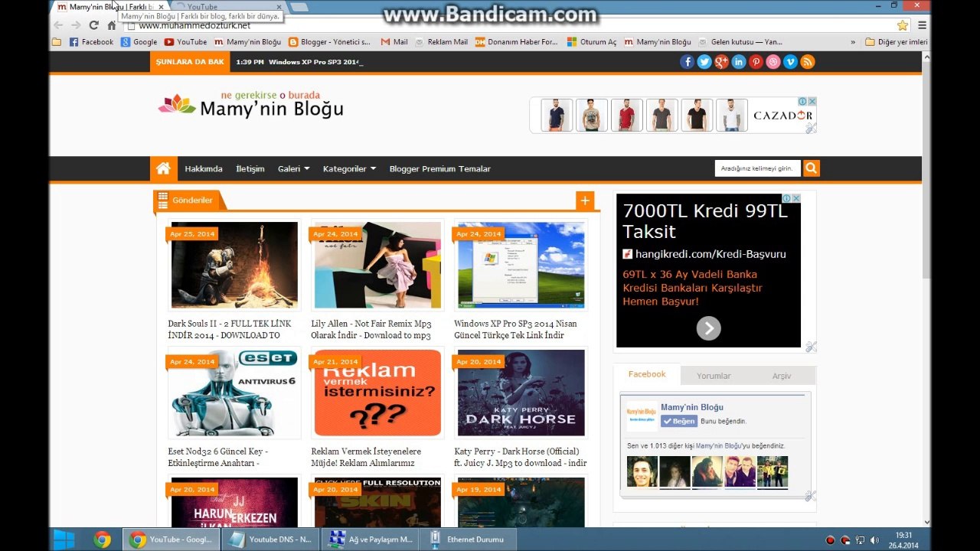Open the Youtube DNS Notepad taskbar item

coord(269,540)
